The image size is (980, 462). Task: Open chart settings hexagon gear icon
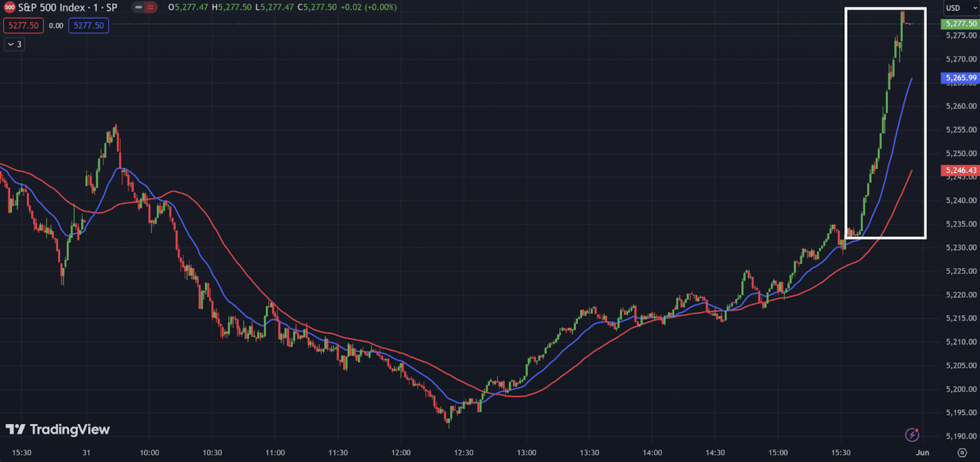point(962,453)
